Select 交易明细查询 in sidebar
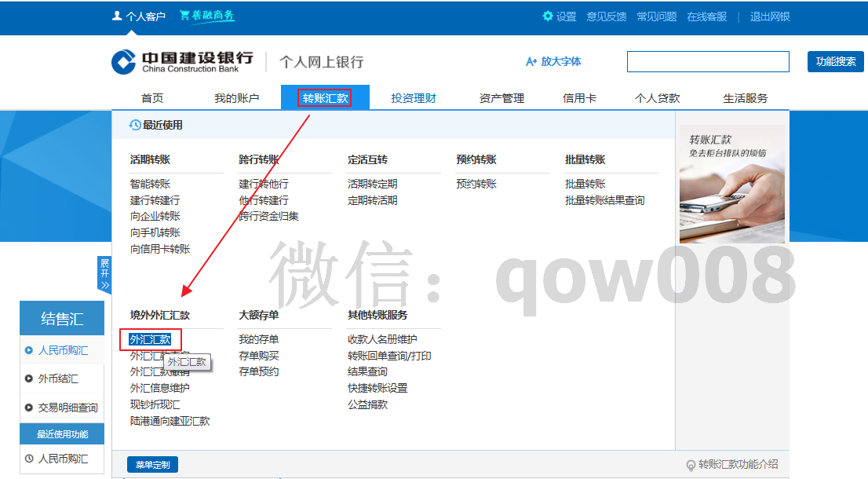 click(x=67, y=408)
